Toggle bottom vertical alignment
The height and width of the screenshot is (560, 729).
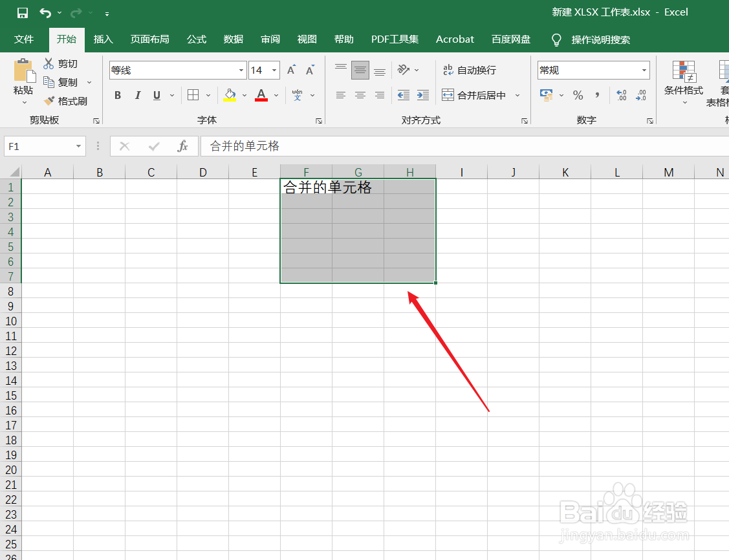coord(380,70)
